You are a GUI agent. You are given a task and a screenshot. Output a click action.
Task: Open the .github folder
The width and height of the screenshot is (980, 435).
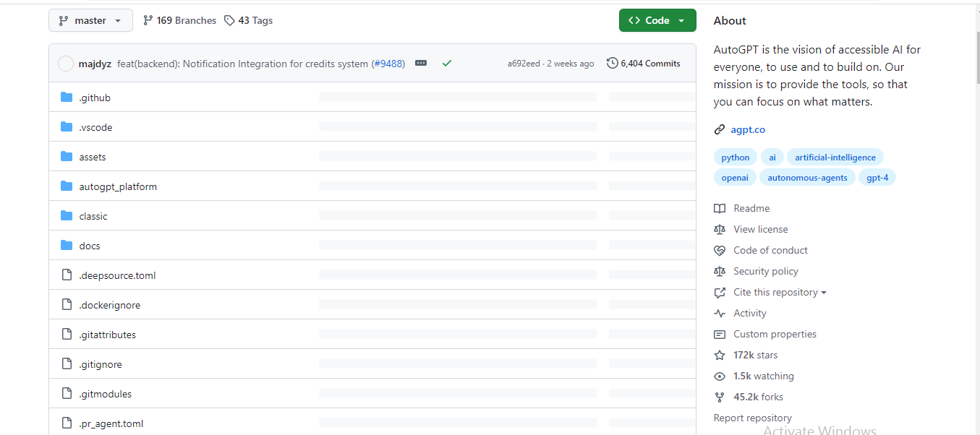tap(95, 98)
